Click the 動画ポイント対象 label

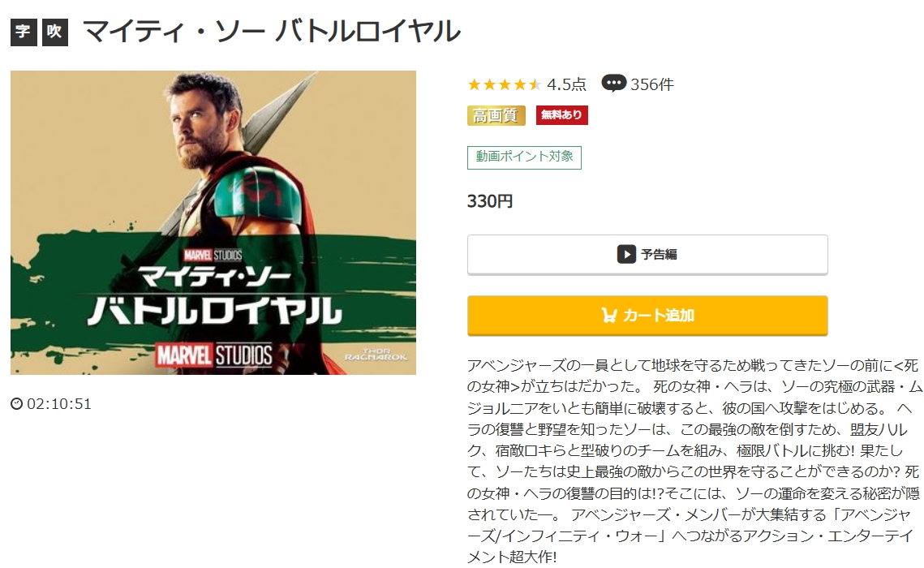[x=524, y=157]
